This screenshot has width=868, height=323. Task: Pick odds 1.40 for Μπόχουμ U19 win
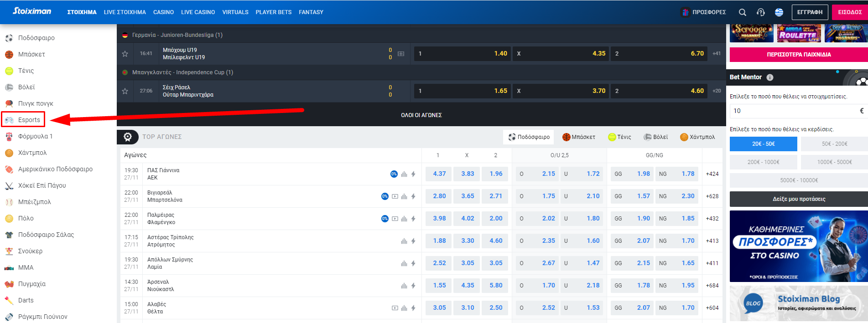(x=462, y=54)
